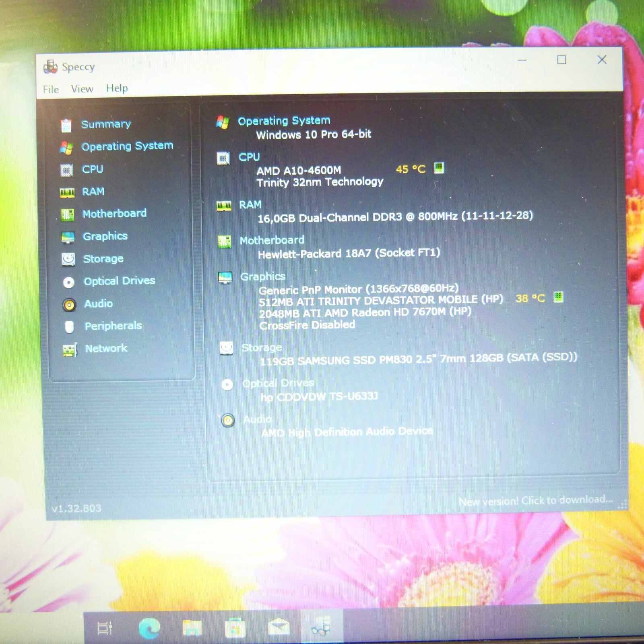Select CPU in the sidebar

[93, 169]
